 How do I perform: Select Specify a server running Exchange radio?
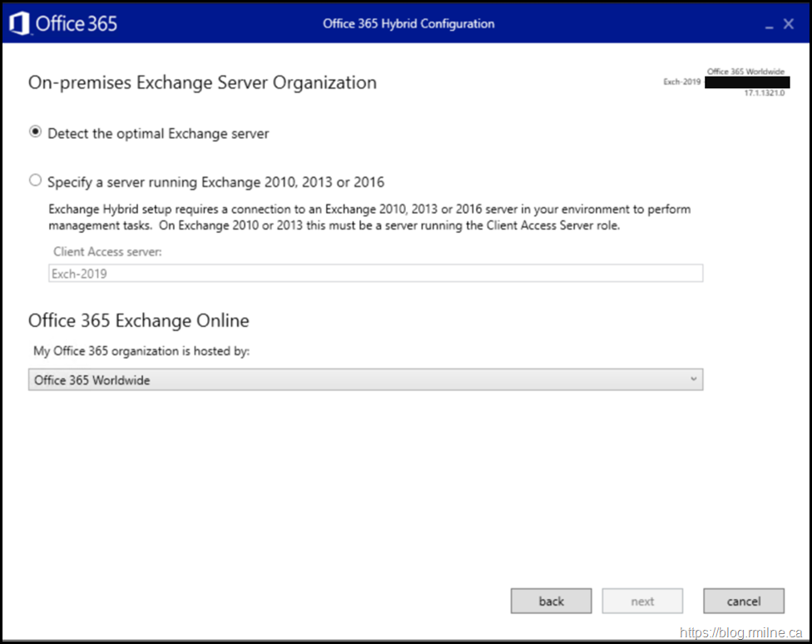tap(35, 181)
